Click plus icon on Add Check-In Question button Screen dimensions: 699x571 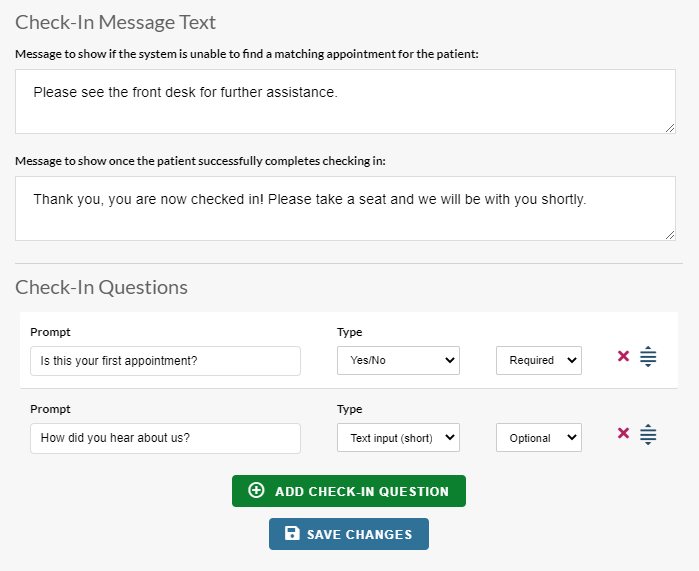click(256, 490)
